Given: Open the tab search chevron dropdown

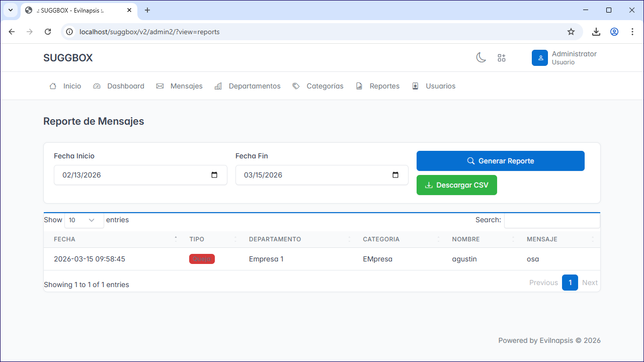Looking at the screenshot, I should click(x=10, y=10).
